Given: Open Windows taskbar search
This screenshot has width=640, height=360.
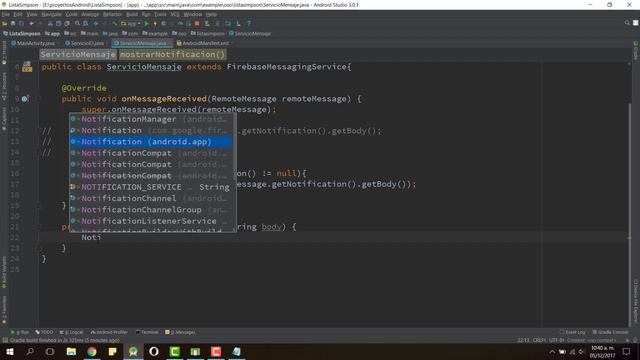Looking at the screenshot, I should pos(30,351).
